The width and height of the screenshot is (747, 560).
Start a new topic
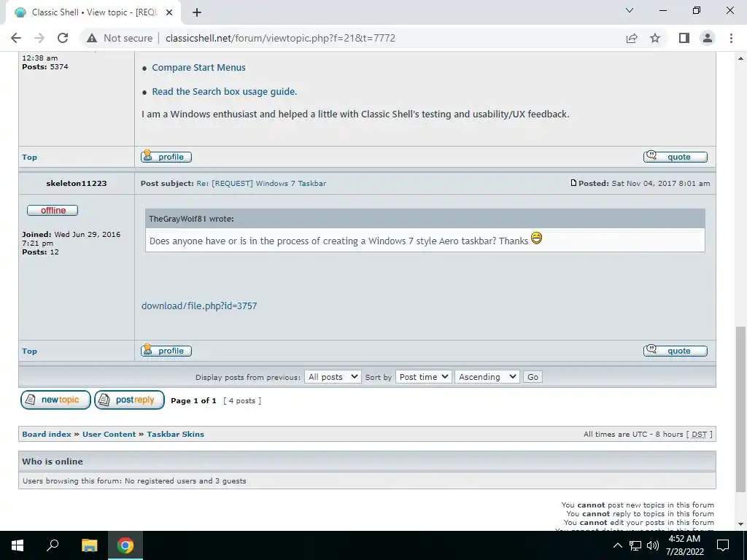click(x=55, y=400)
